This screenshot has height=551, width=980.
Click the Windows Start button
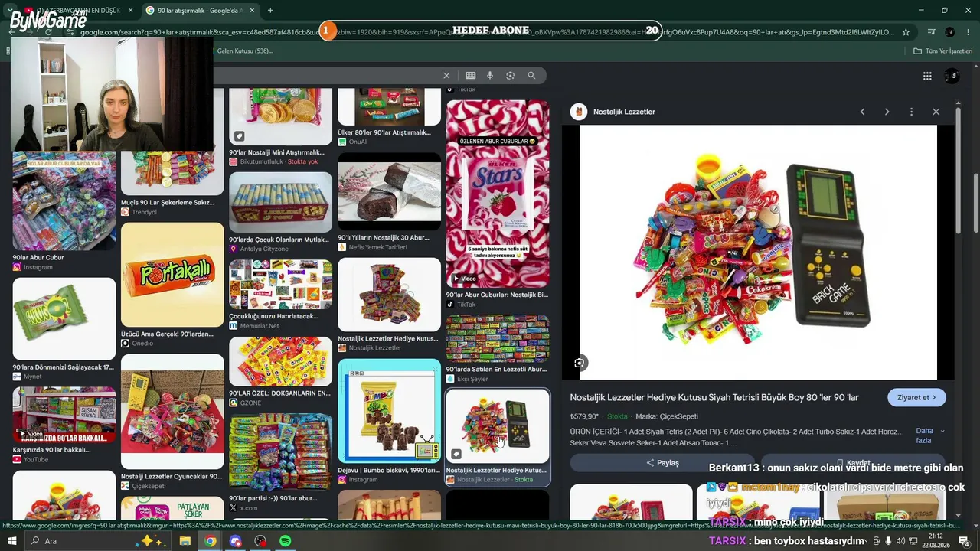[12, 541]
